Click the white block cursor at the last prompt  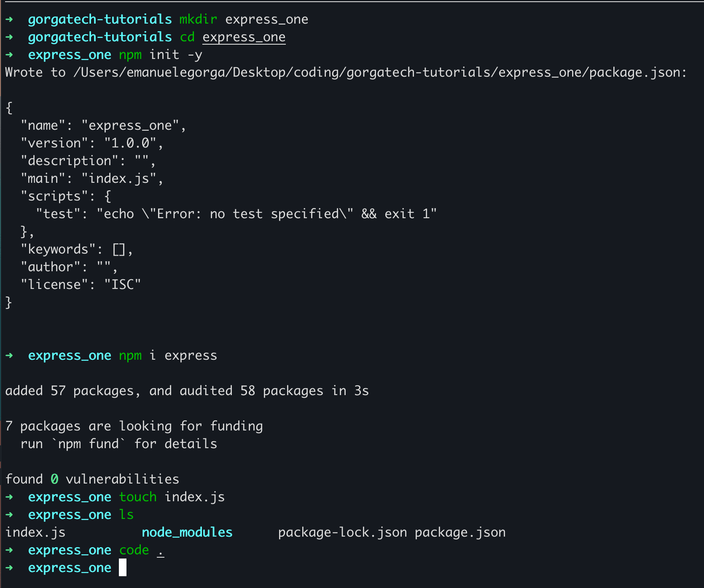[x=123, y=567]
